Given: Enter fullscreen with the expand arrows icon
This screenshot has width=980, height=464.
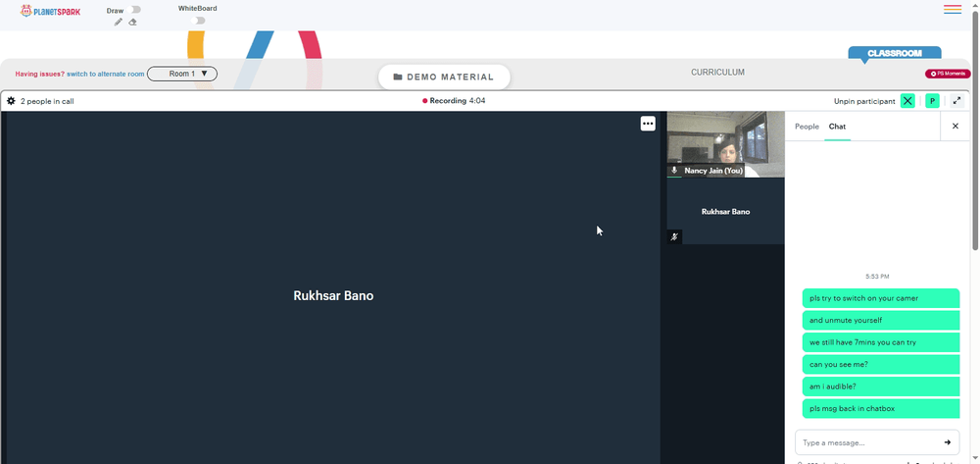Looking at the screenshot, I should click(x=956, y=101).
